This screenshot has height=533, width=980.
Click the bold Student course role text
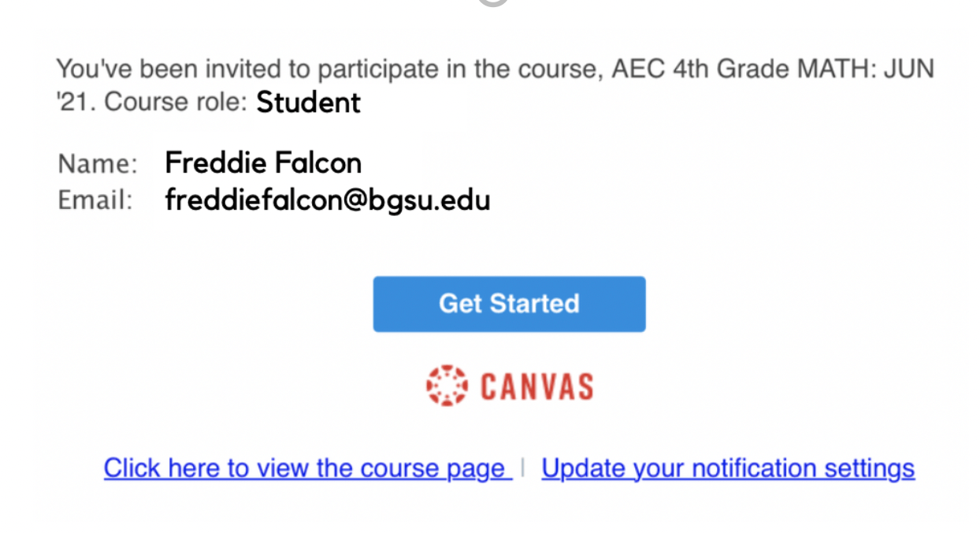tap(309, 102)
